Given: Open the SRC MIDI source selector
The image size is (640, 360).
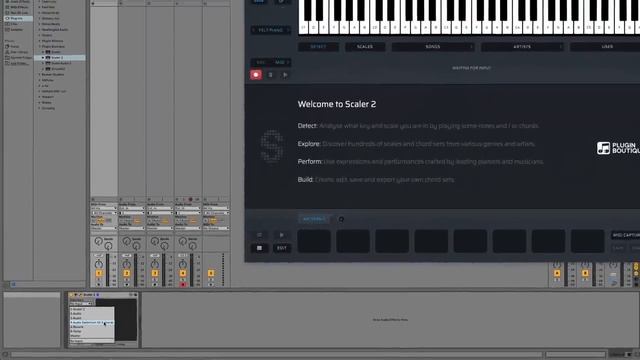Looking at the screenshot, I should [271, 62].
